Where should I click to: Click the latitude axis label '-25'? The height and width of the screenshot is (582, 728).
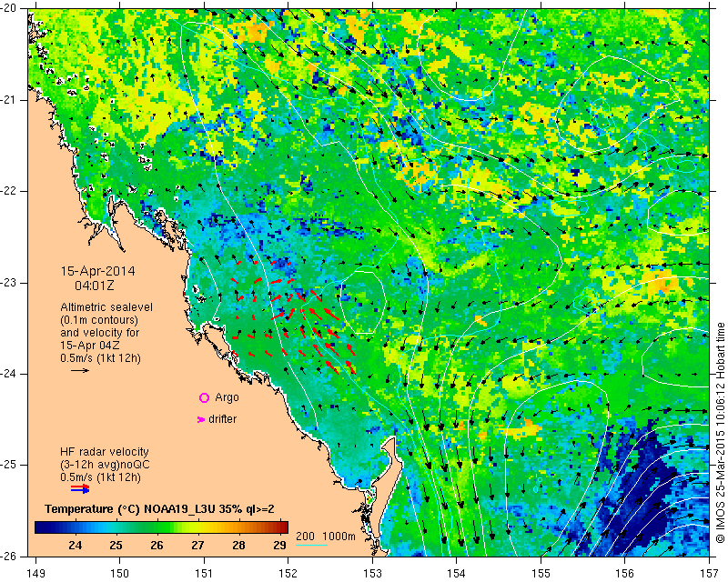[x=10, y=465]
